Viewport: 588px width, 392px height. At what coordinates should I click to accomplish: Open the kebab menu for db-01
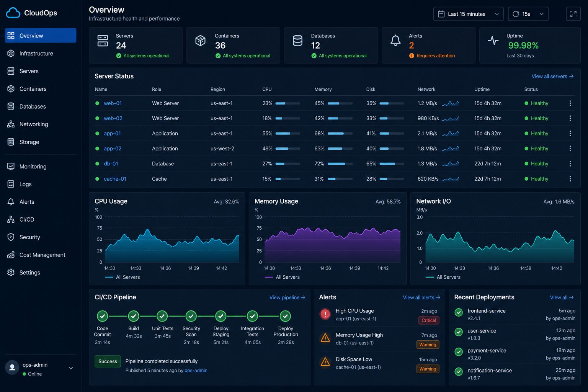(x=570, y=164)
